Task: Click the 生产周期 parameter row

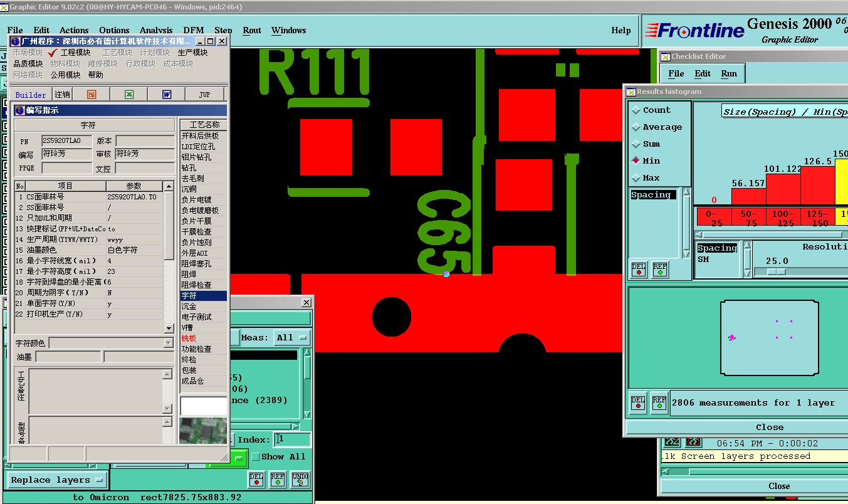Action: [88, 239]
